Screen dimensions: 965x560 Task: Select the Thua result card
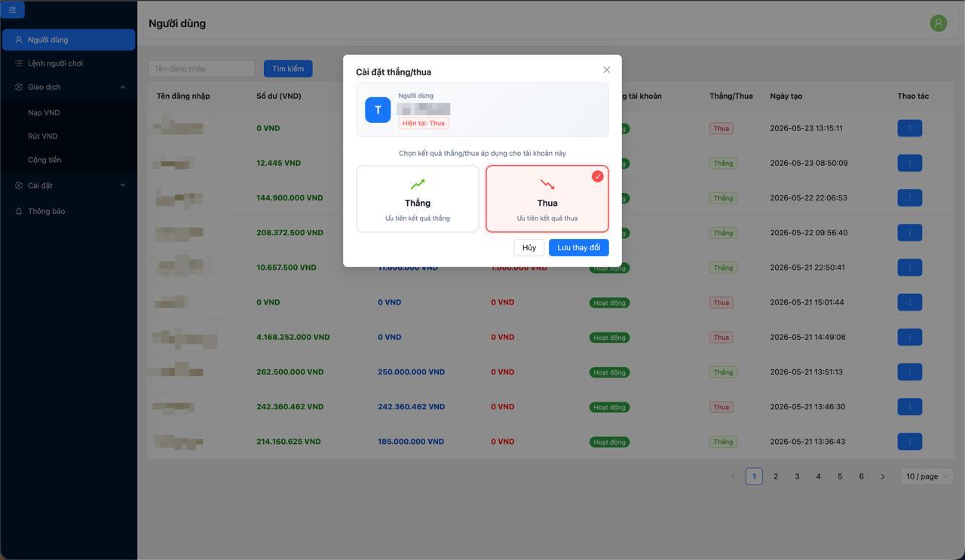pos(547,199)
